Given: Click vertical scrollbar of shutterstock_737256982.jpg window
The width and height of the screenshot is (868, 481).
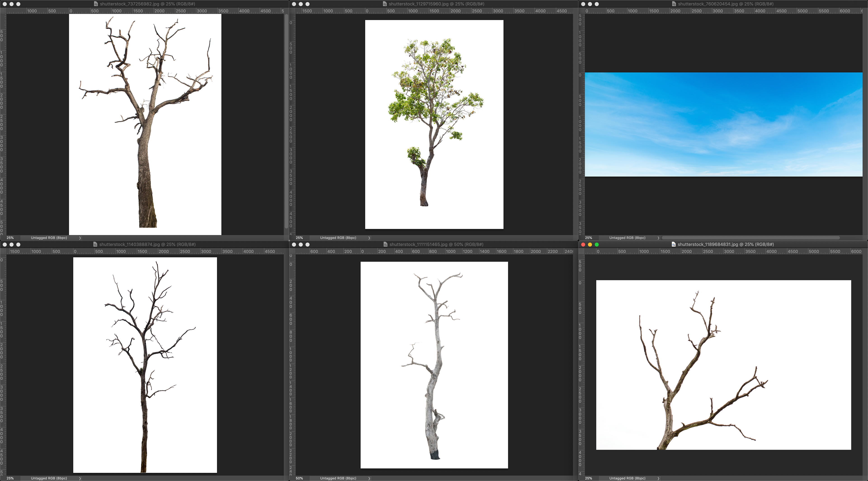Looking at the screenshot, I should click(286, 121).
